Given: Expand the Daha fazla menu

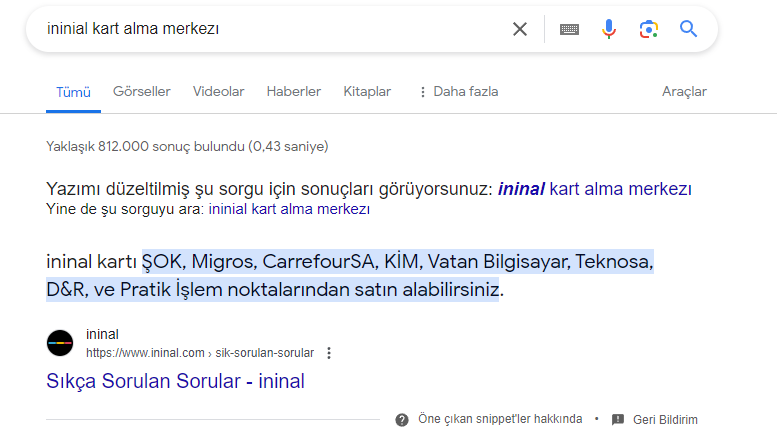Looking at the screenshot, I should (457, 92).
